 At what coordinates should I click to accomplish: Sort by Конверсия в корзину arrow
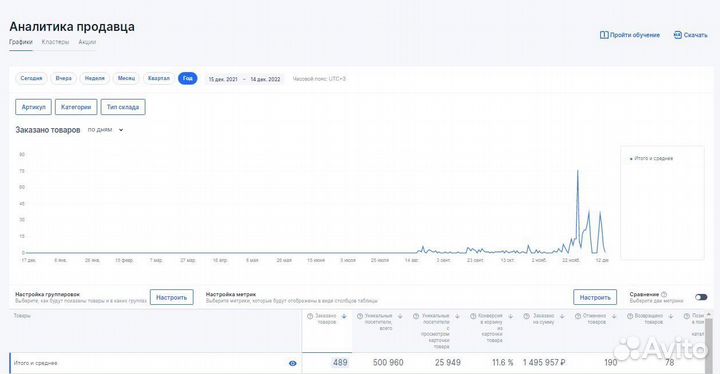511,316
